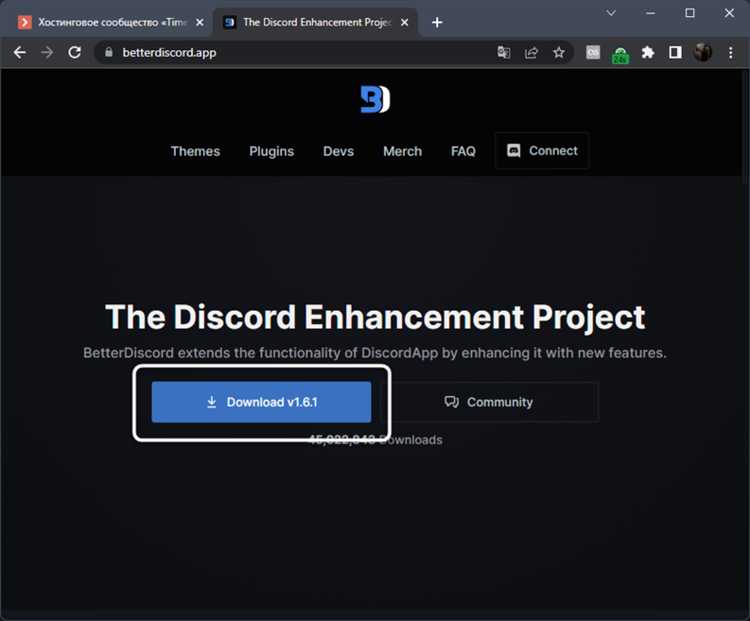Open Chrome three-dot menu
The image size is (750, 621).
[x=730, y=52]
